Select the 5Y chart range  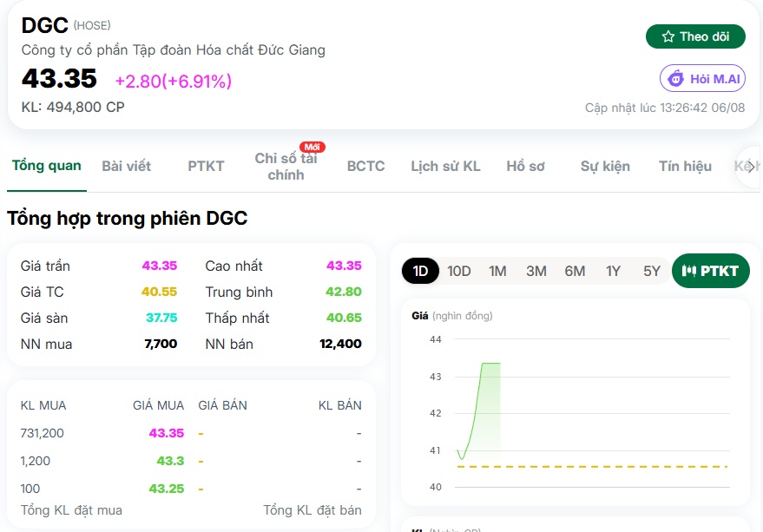[652, 271]
